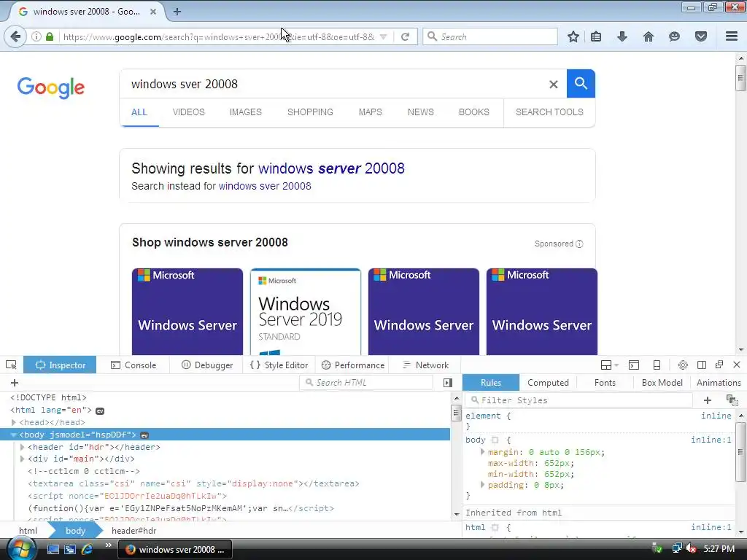747x560 pixels.
Task: Click the page vertical scrollbar thumb
Action: point(740,77)
